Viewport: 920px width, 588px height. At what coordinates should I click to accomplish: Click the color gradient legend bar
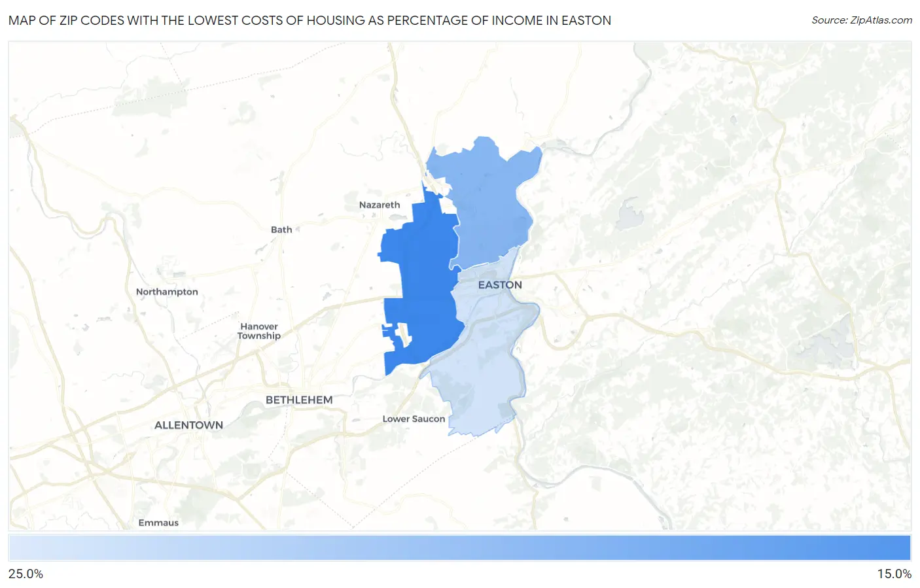click(460, 548)
